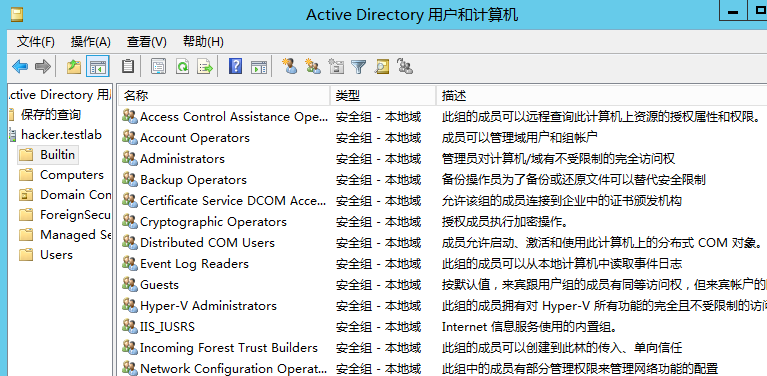The width and height of the screenshot is (767, 376).
Task: Click the group icon beside Backup Operators
Action: [130, 179]
